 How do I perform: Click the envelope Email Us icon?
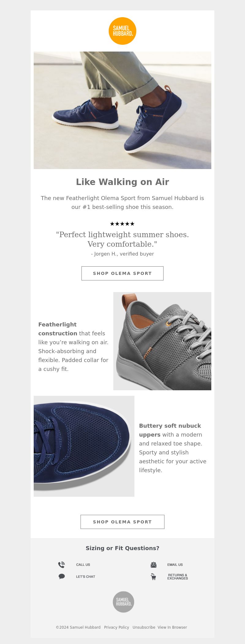pos(153,565)
